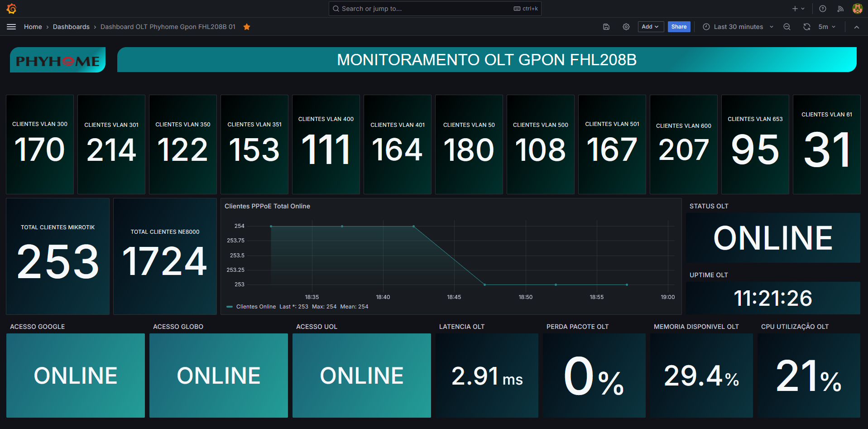Navigate to Dashboards breadcrumb
The height and width of the screenshot is (429, 868).
click(x=71, y=27)
